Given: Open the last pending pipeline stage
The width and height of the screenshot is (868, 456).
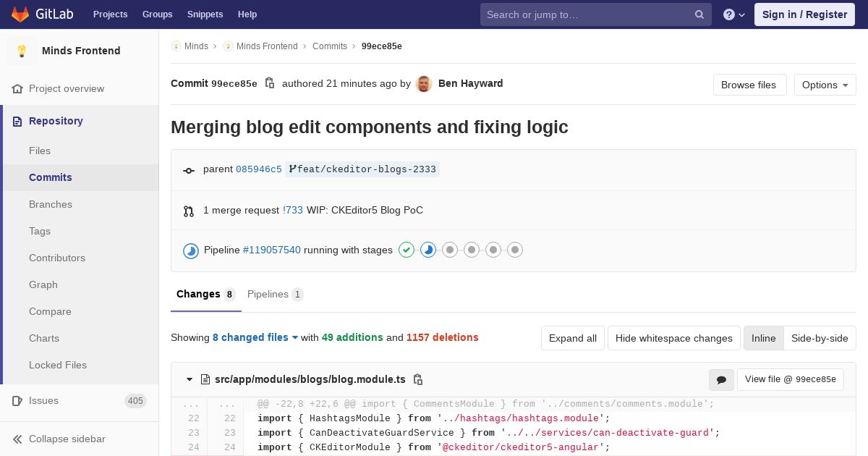Looking at the screenshot, I should (x=515, y=250).
